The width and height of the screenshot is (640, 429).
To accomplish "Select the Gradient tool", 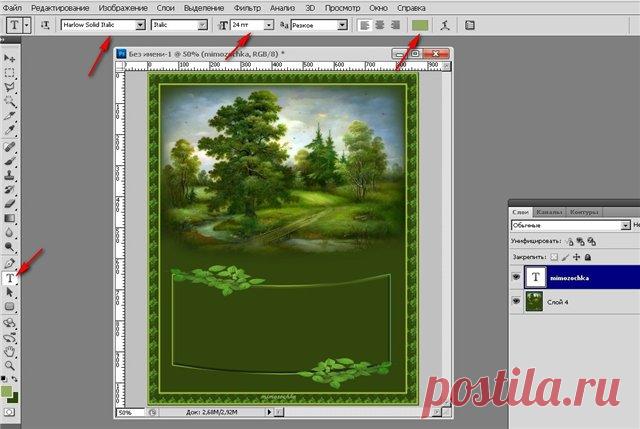I will coord(9,218).
